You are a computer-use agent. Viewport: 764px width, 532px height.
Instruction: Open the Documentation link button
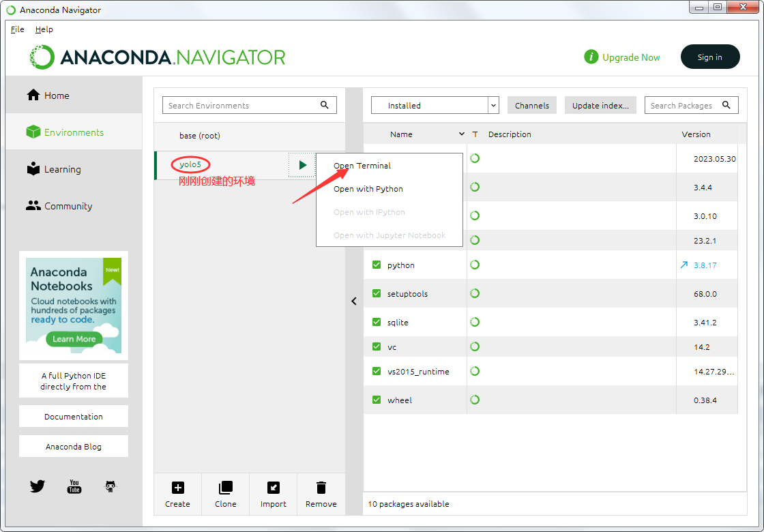(74, 417)
